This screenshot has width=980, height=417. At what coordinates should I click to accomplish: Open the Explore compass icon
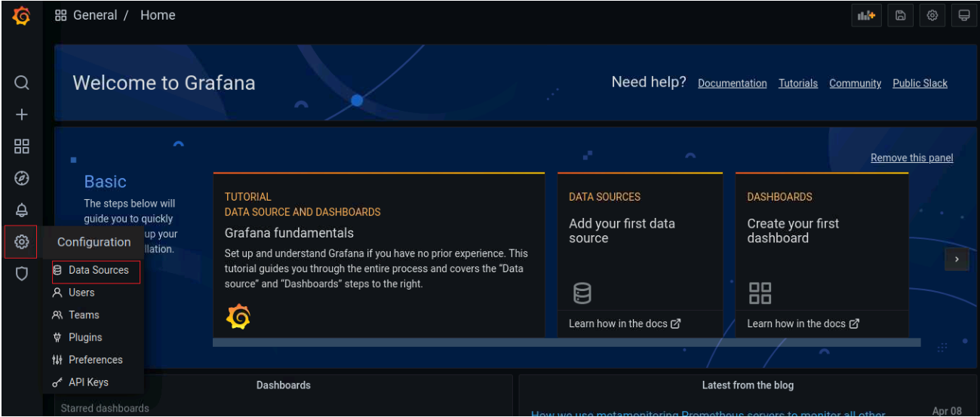[x=22, y=178]
